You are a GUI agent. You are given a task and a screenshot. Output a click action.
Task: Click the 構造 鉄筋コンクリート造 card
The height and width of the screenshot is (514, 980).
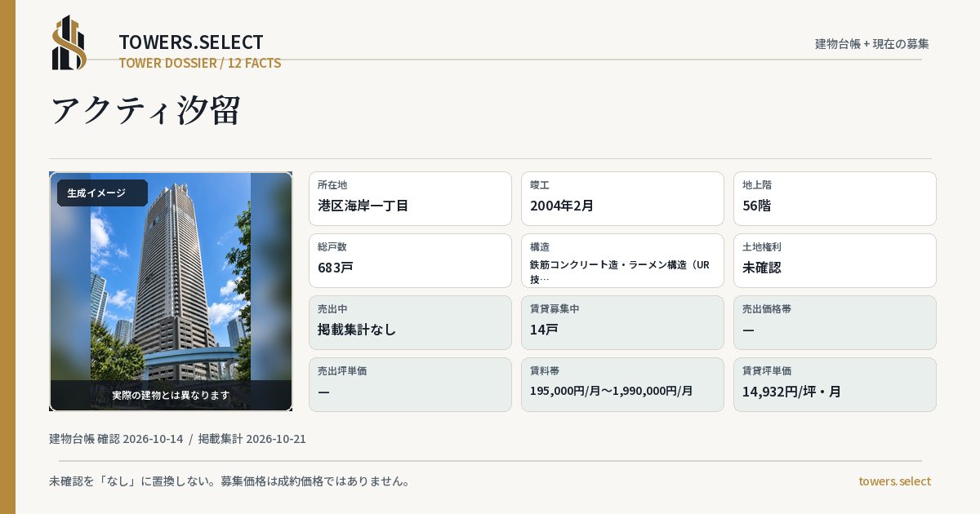(622, 260)
